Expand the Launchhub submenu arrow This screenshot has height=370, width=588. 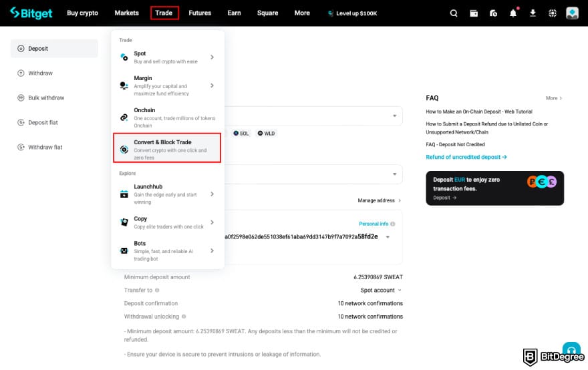pyautogui.click(x=212, y=194)
